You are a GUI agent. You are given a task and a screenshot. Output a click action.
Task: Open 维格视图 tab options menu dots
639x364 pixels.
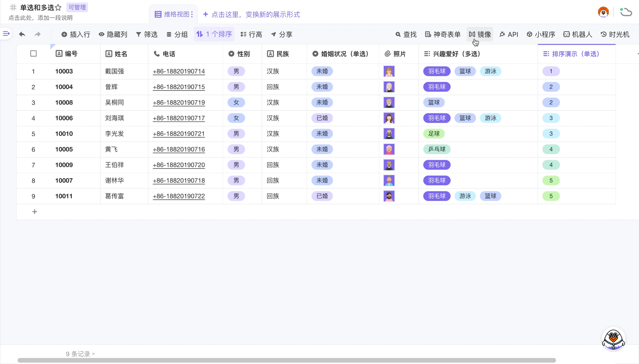192,14
